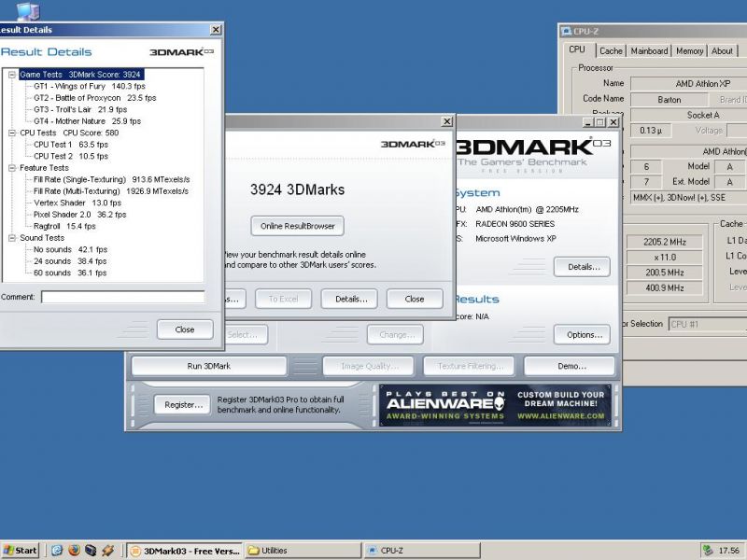Select the desktop computer icon at top
Viewport: 747px width, 560px height.
tap(28, 10)
